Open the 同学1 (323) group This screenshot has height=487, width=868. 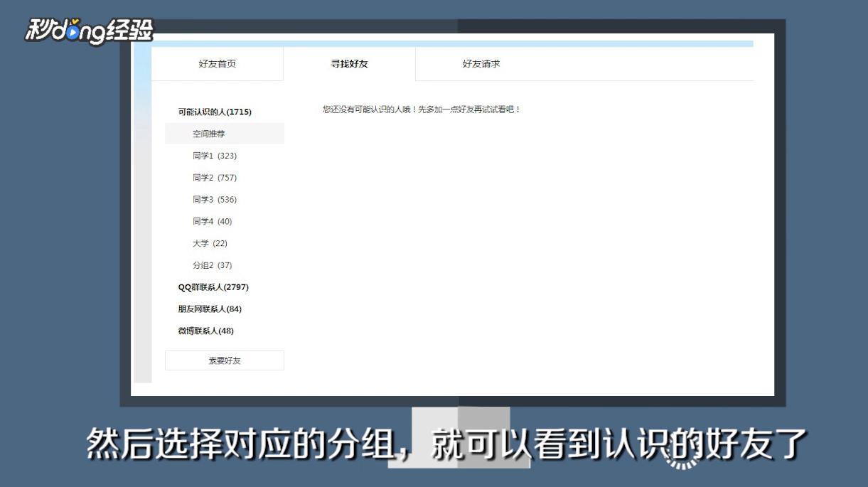pos(215,156)
